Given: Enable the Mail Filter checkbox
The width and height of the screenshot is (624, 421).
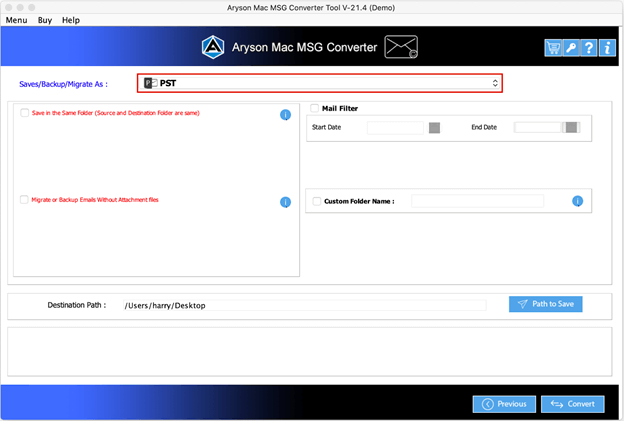Looking at the screenshot, I should [x=314, y=108].
